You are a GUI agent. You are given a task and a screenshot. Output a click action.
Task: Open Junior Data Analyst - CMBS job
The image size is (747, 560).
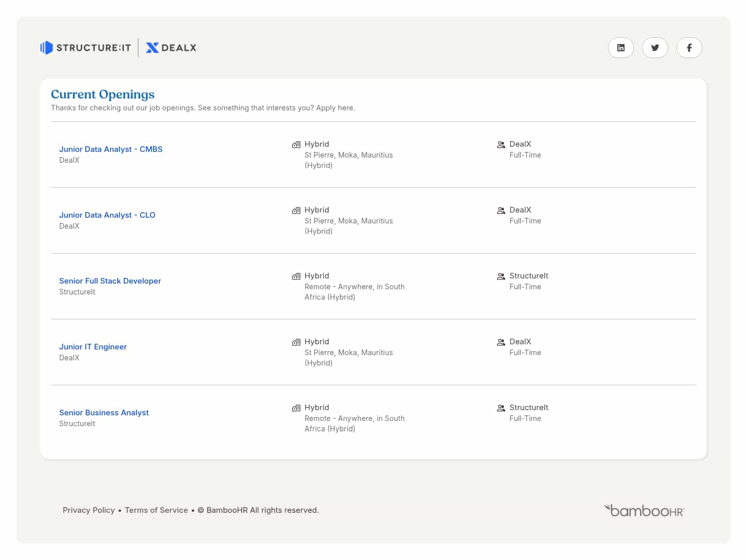(110, 149)
